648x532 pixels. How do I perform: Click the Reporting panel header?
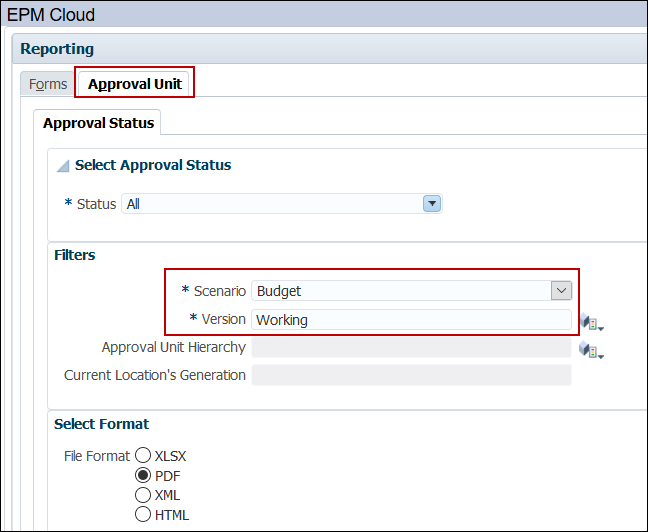pos(329,49)
